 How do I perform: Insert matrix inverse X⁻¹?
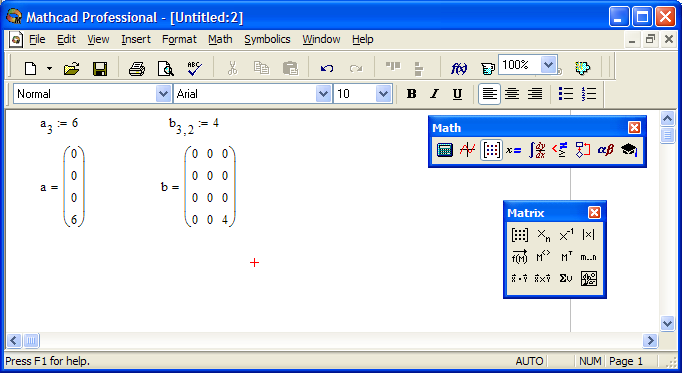[566, 235]
